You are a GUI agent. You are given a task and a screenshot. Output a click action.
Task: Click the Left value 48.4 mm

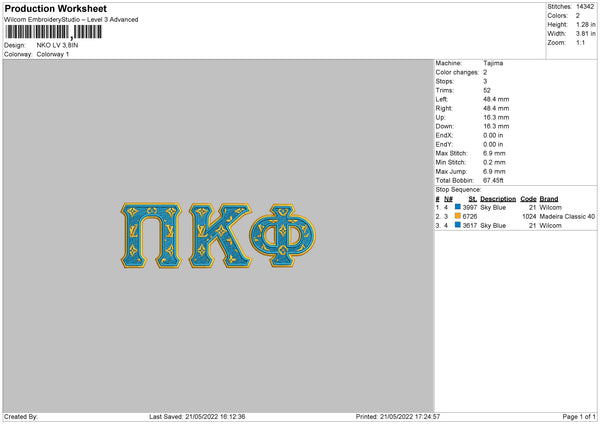[496, 99]
